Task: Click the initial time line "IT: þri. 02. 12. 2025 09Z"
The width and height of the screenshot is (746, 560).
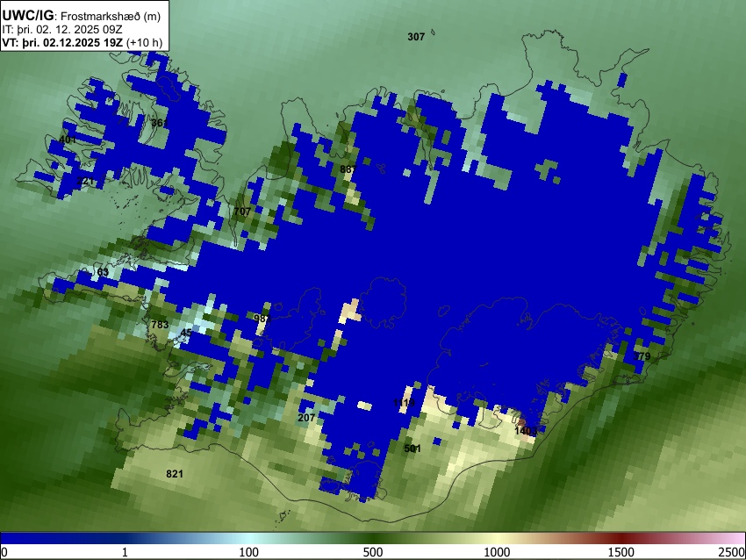Action: coord(61,30)
